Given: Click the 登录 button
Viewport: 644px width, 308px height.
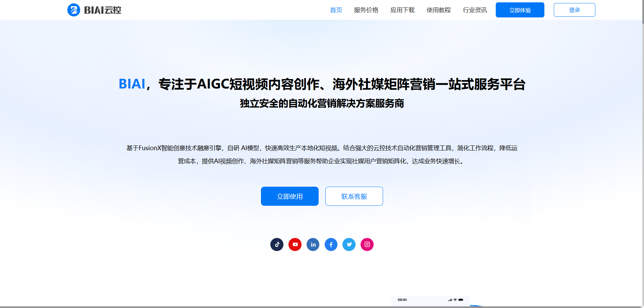Looking at the screenshot, I should [574, 10].
